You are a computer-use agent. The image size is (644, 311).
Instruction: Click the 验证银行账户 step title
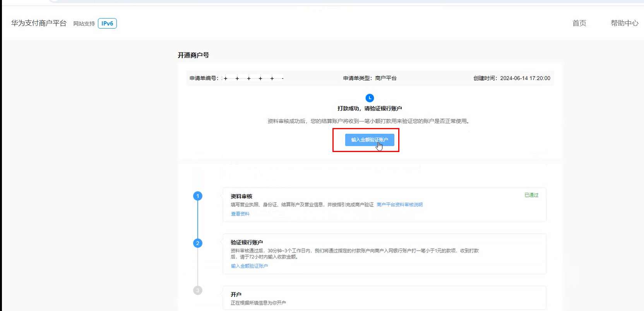tap(247, 243)
